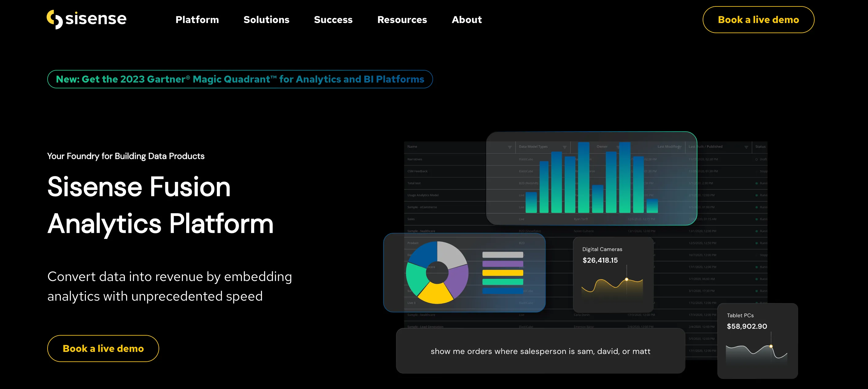Open the 2023 Gartner Magic Quadrant banner link
868x389 pixels.
(240, 79)
